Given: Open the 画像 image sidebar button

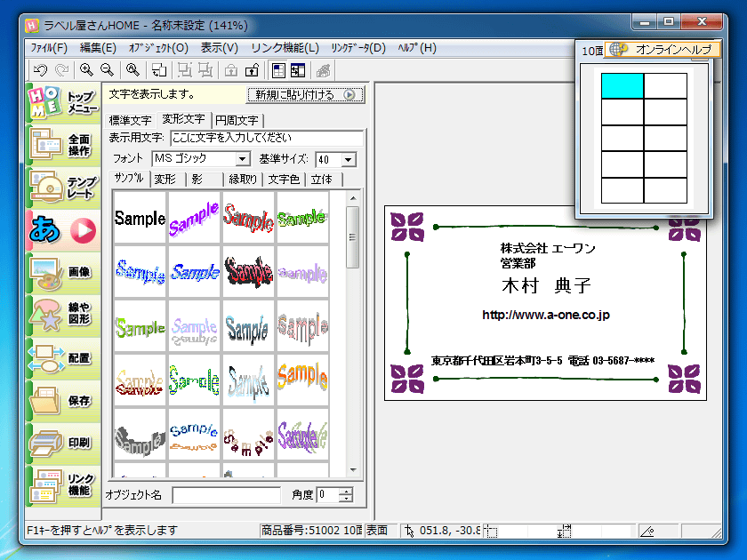Looking at the screenshot, I should [x=63, y=273].
